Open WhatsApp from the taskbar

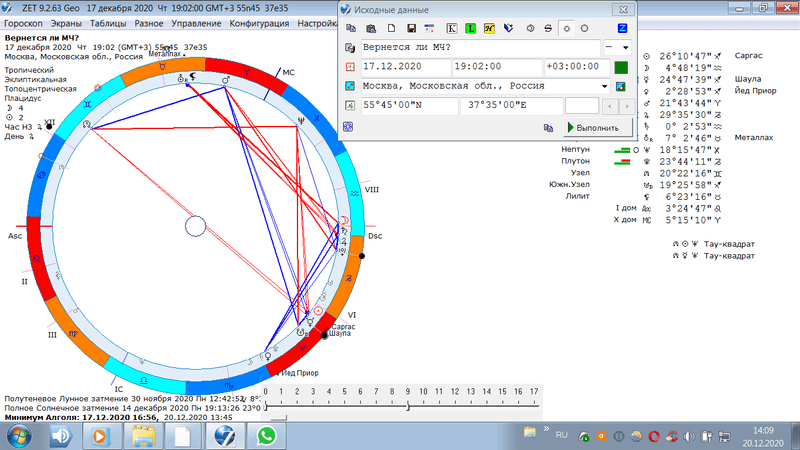pos(265,436)
